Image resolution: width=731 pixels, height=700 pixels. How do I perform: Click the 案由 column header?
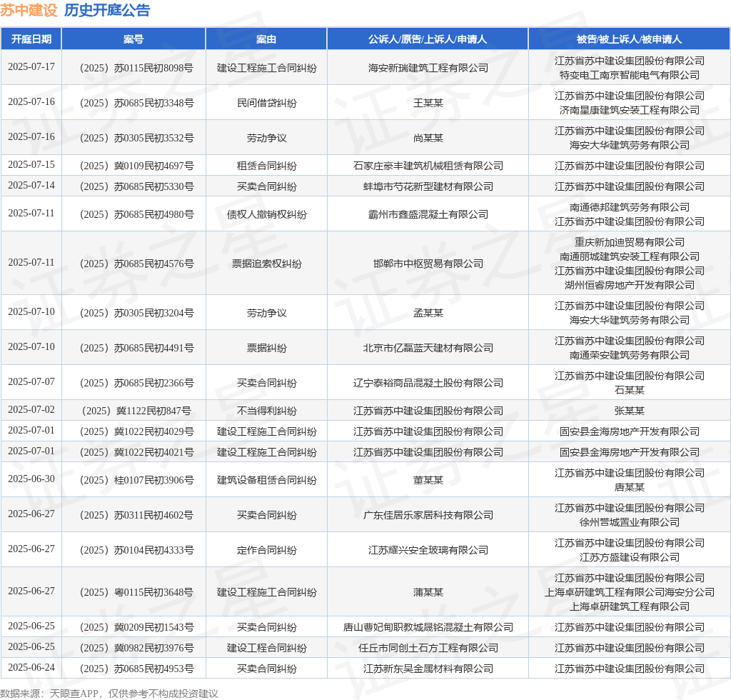(x=266, y=39)
